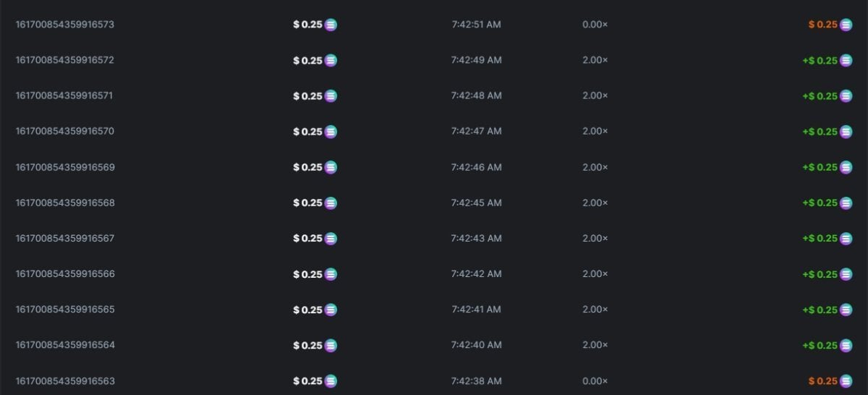Screen dimensions: 868x395
Task: Click the 2.00× multiplier at 7:42:42 AM
Action: 595,274
